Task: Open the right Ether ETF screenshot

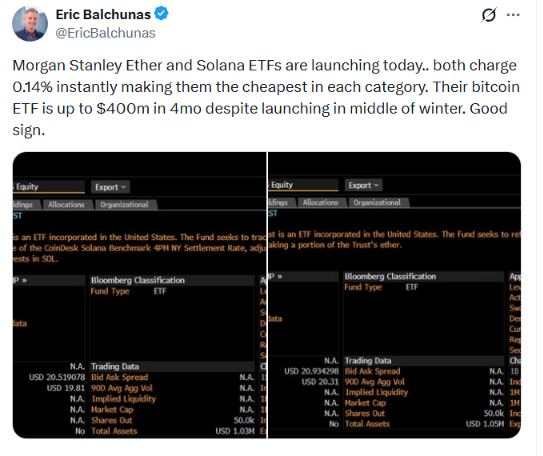Action: 394,295
